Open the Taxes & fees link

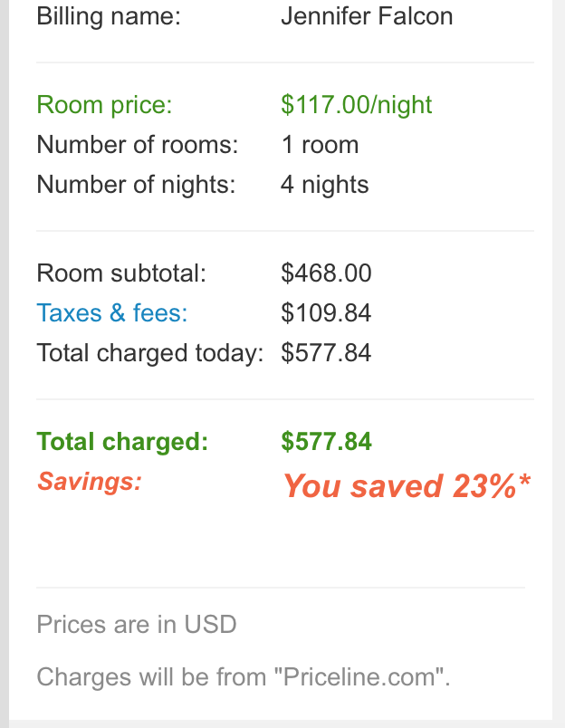point(112,312)
